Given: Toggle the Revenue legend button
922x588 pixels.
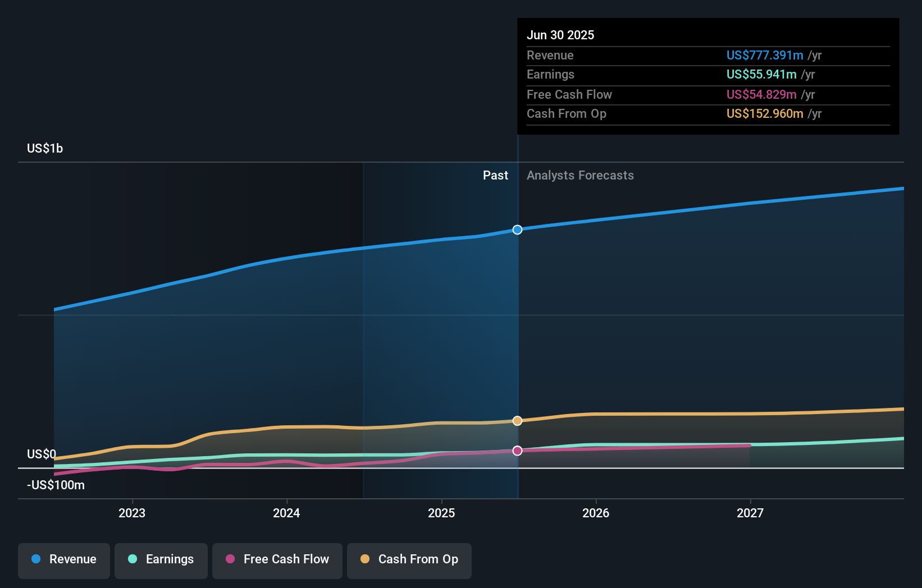Looking at the screenshot, I should click(x=64, y=561).
